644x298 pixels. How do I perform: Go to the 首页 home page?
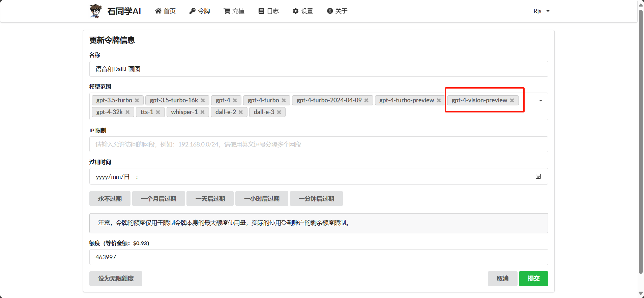pos(165,11)
